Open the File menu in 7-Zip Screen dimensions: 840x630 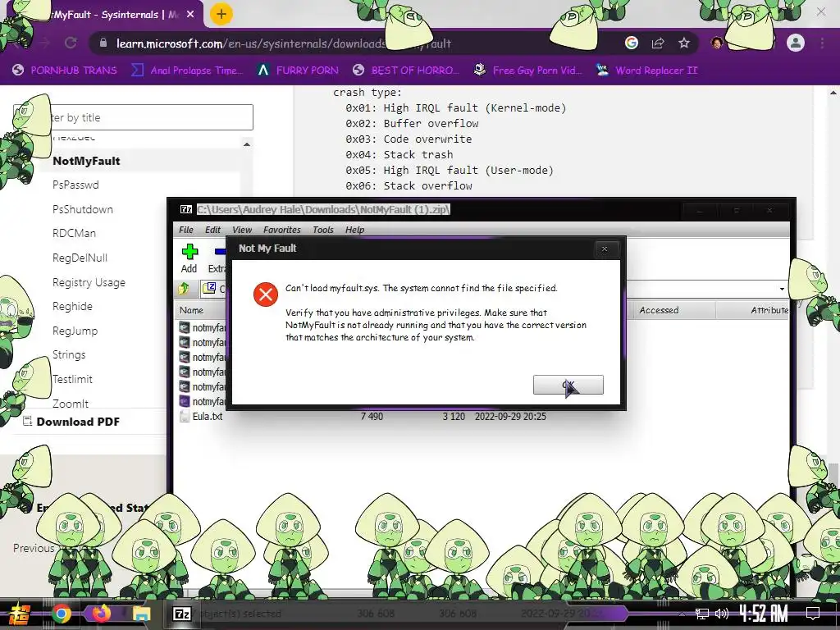[x=186, y=230]
